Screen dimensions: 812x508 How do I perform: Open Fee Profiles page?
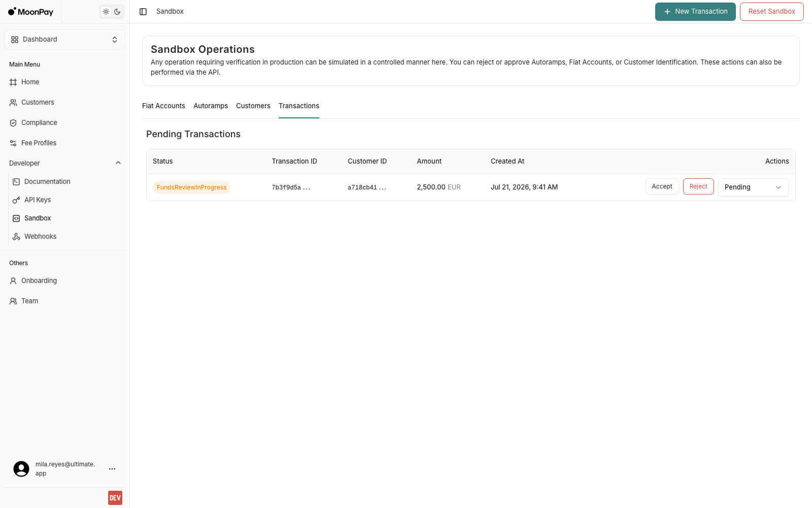pyautogui.click(x=64, y=143)
